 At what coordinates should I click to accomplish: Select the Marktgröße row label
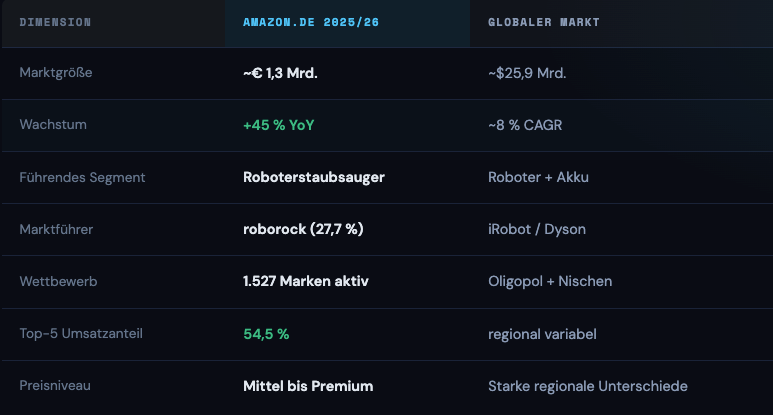tap(56, 73)
